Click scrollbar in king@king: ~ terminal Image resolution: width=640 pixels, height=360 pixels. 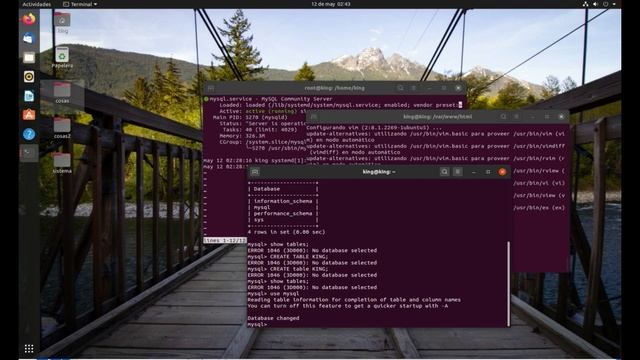[509, 284]
